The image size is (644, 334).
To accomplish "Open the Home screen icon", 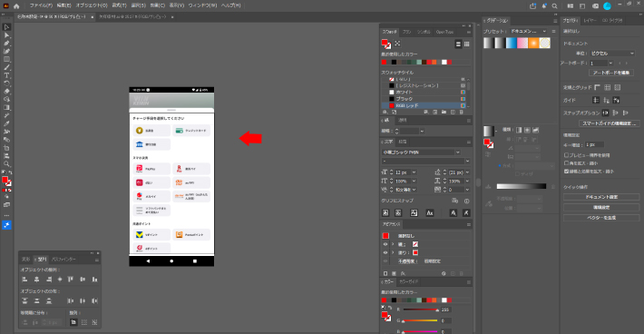I will pyautogui.click(x=16, y=5).
